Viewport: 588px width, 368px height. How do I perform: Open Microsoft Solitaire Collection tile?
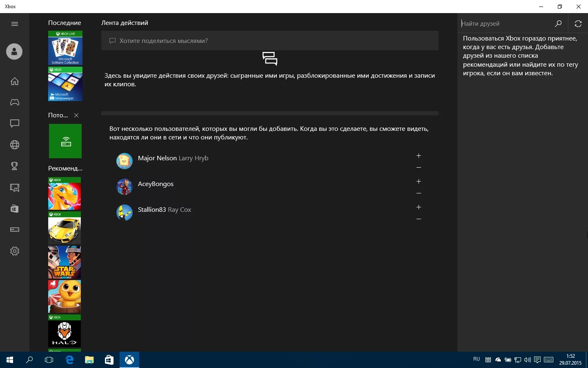[65, 48]
